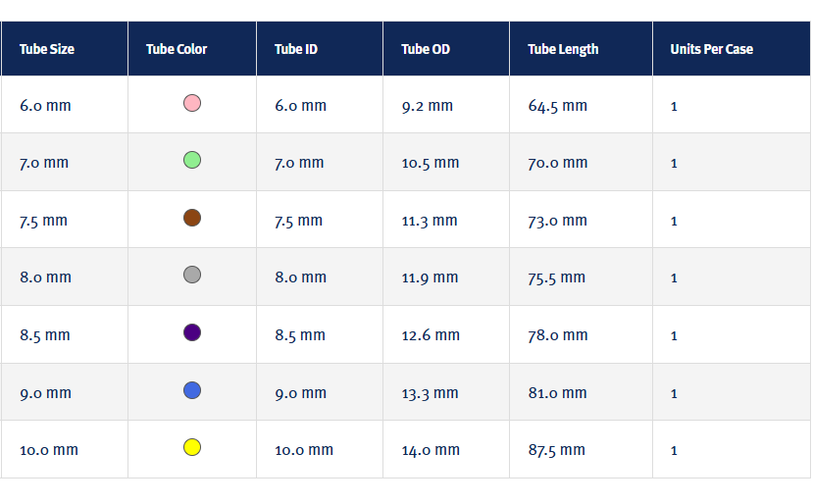Select the 81.0 mm Tube Length cell
Image resolution: width=813 pixels, height=504 pixels.
pos(557,393)
